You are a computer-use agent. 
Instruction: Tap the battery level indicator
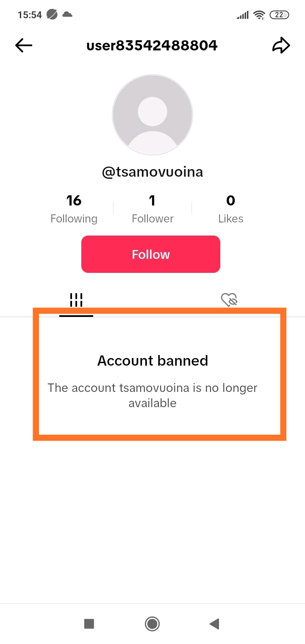point(279,15)
